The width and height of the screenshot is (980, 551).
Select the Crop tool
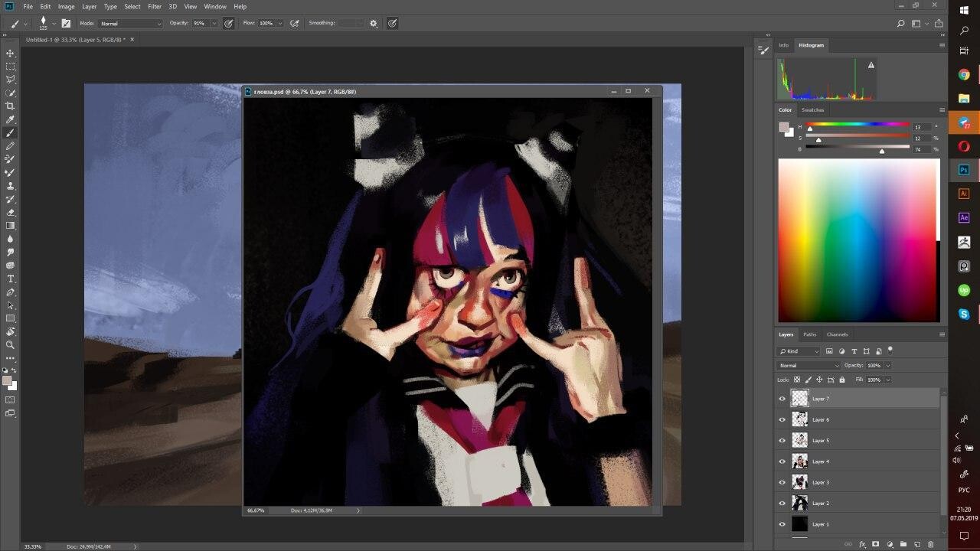pos(10,106)
